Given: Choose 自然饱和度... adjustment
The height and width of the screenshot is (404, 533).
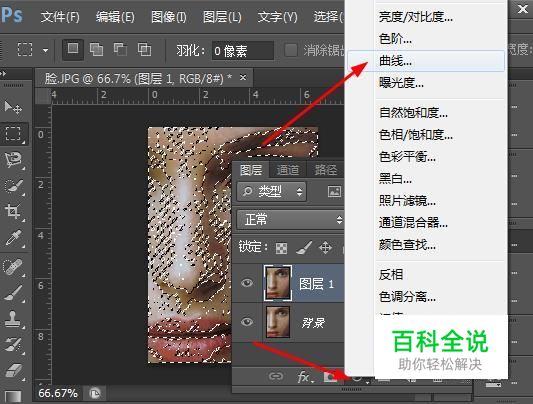Looking at the screenshot, I should coord(413,112).
